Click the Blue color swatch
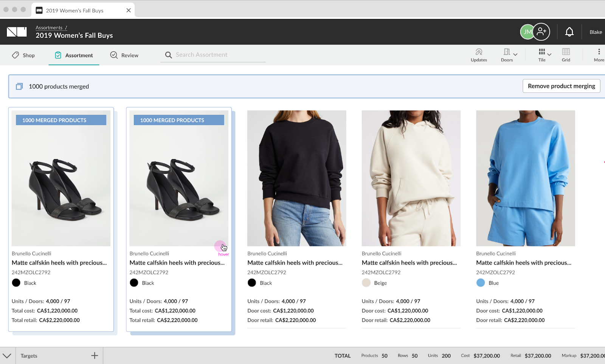This screenshot has width=605, height=364. [481, 283]
